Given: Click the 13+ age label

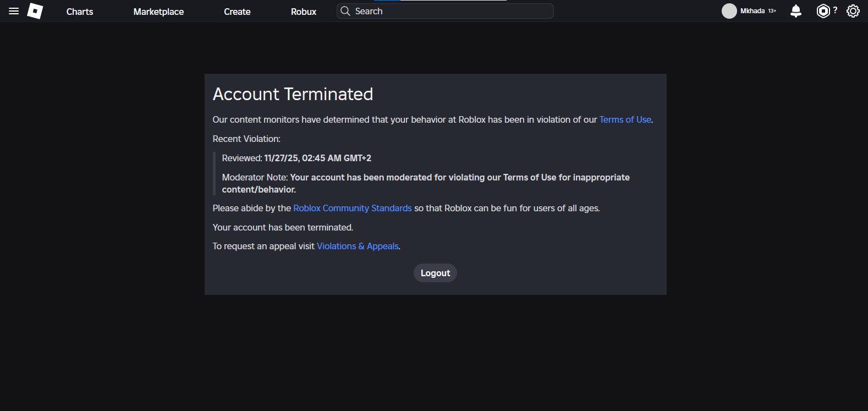Looking at the screenshot, I should pyautogui.click(x=772, y=11).
